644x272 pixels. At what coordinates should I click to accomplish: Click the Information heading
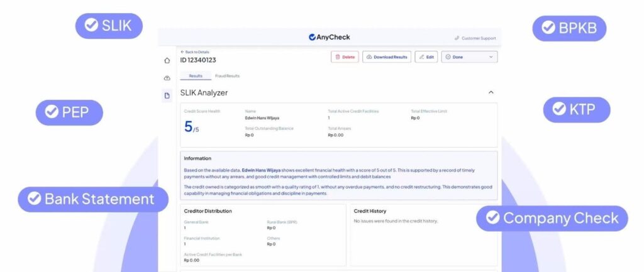[197, 158]
